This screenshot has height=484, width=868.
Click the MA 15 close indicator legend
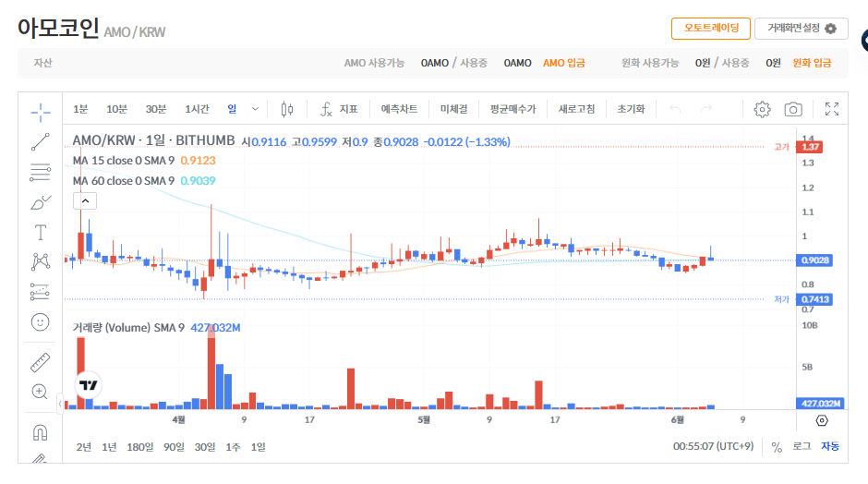(x=124, y=161)
